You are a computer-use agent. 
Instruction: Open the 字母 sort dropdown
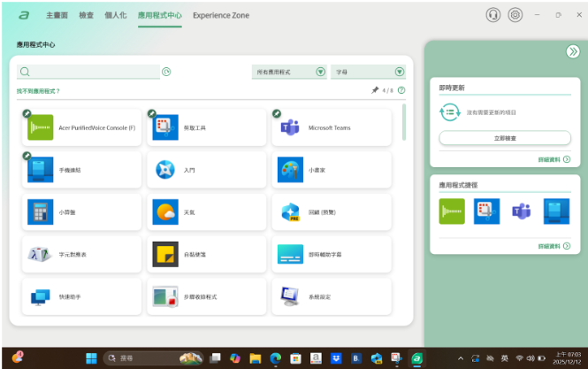pos(368,72)
